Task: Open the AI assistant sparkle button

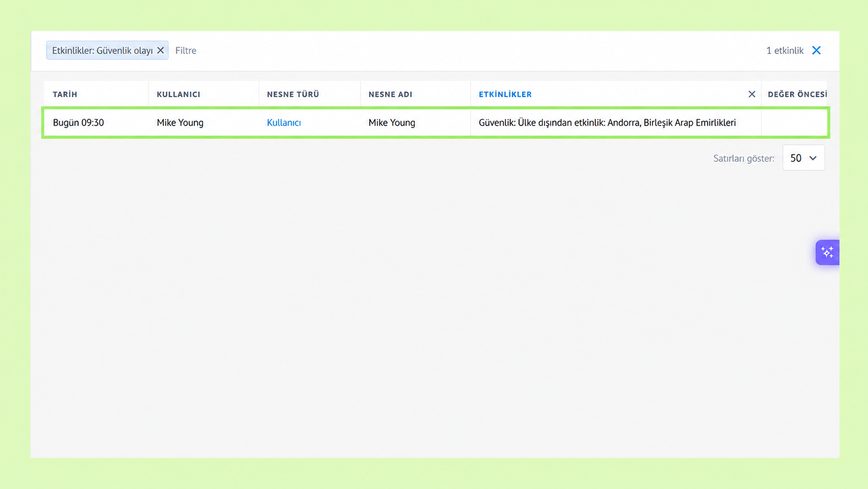Action: (x=828, y=253)
